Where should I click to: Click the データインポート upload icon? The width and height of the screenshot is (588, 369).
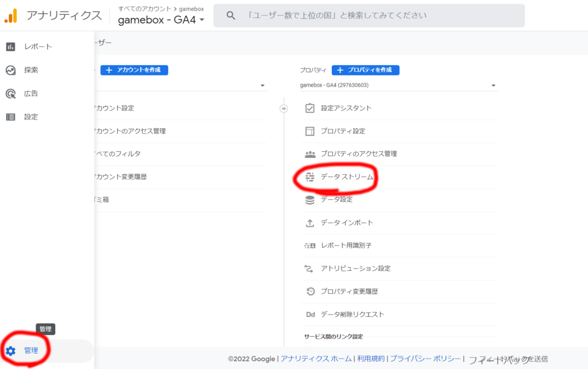(310, 222)
